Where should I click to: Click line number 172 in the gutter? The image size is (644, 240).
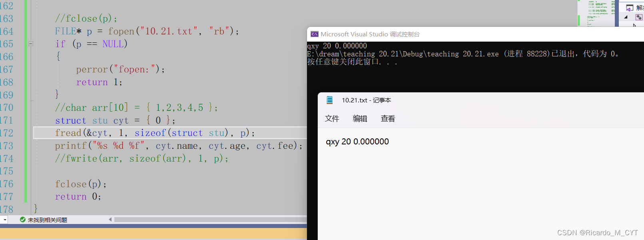click(x=6, y=133)
